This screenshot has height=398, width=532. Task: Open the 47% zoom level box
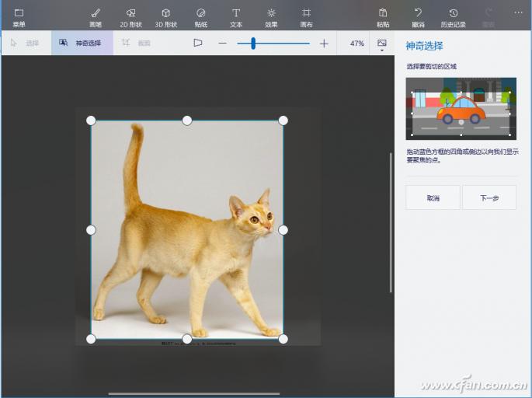coord(356,44)
